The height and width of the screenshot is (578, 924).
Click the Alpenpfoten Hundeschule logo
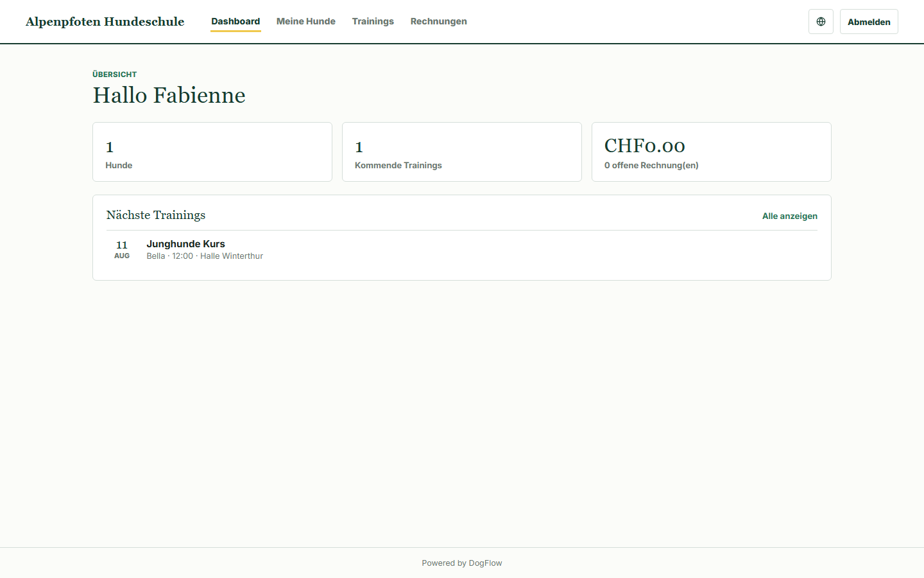coord(105,22)
